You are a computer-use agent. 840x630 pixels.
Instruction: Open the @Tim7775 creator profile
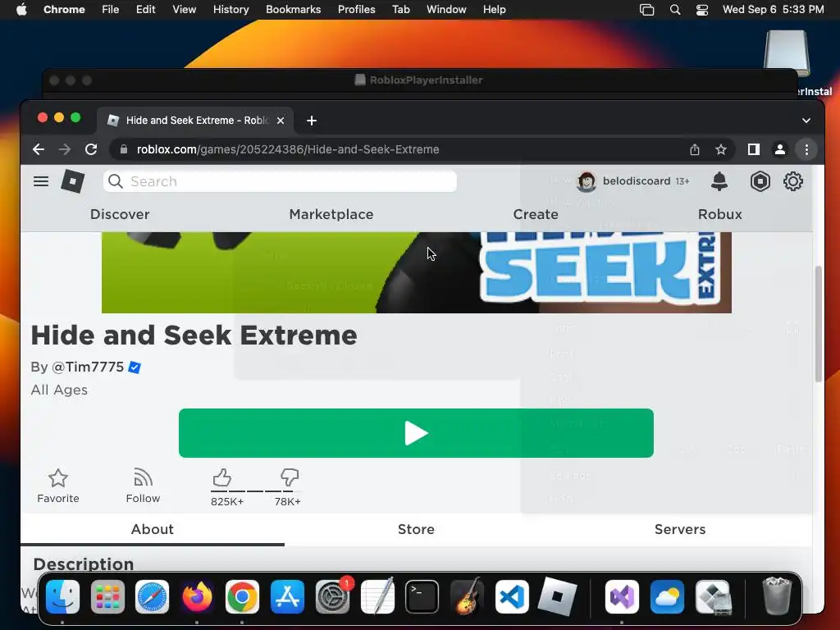pyautogui.click(x=88, y=367)
